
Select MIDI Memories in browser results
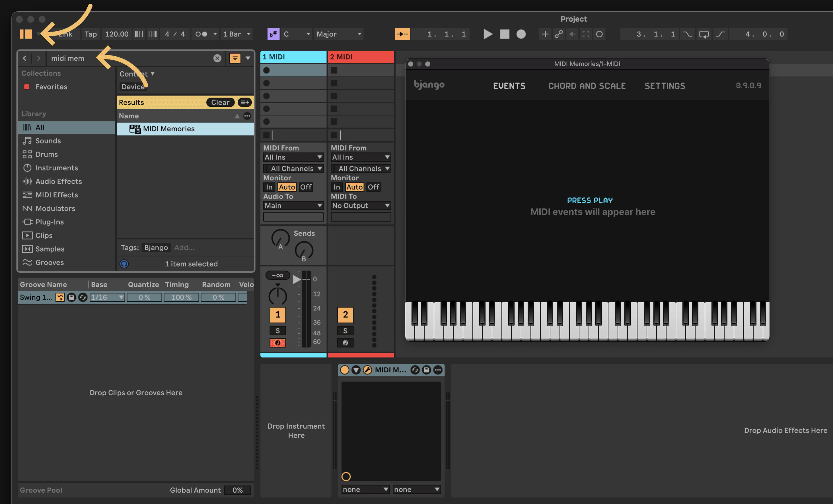pos(185,129)
